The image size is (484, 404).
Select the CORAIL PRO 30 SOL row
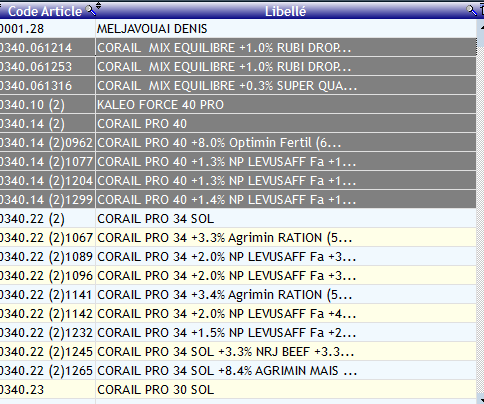point(238,390)
